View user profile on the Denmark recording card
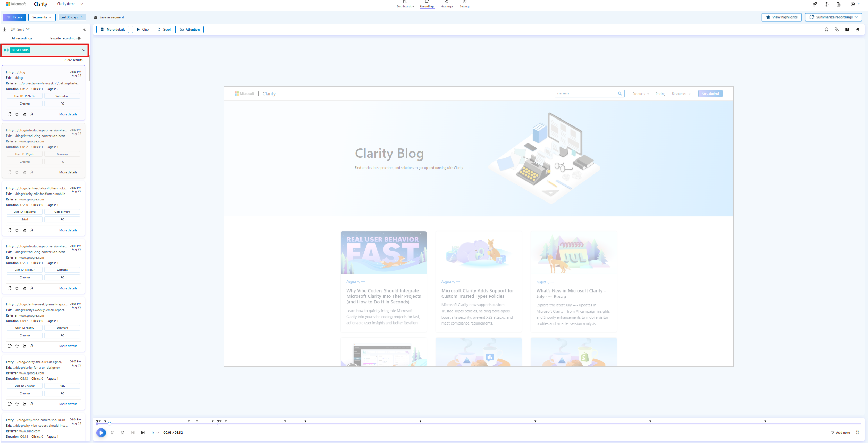Viewport: 868px width, 443px height. point(32,346)
